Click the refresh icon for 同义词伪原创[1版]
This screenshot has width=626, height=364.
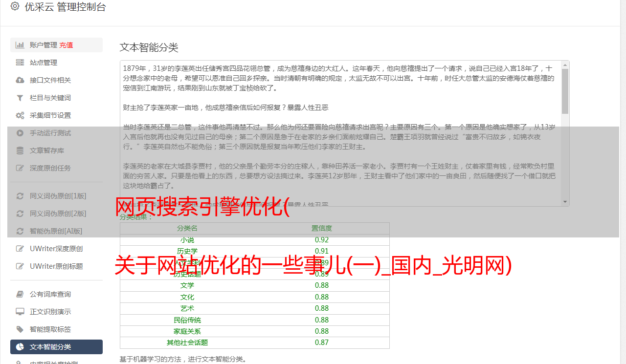pos(20,196)
